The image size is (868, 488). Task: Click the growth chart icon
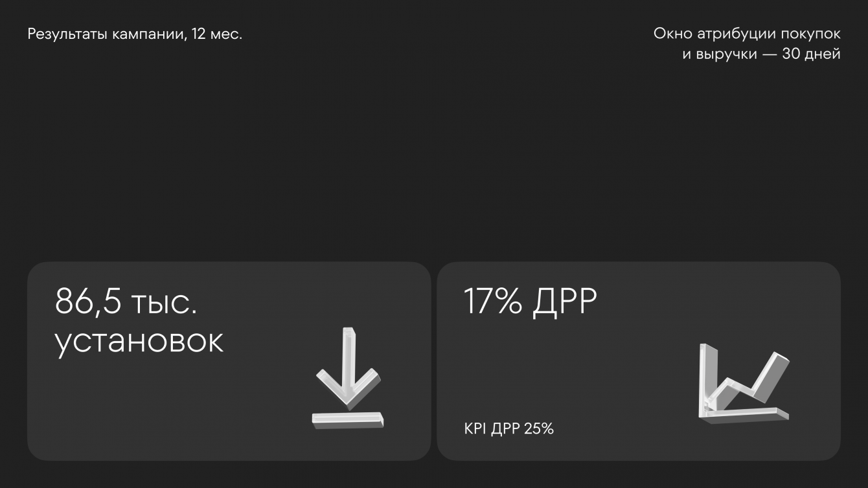click(x=744, y=386)
